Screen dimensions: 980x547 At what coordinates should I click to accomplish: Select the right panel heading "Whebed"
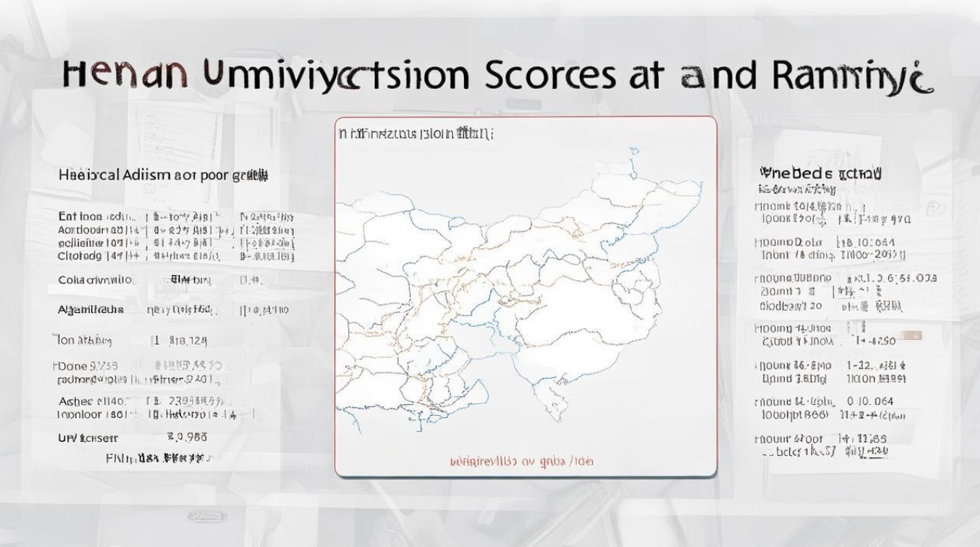coord(820,174)
